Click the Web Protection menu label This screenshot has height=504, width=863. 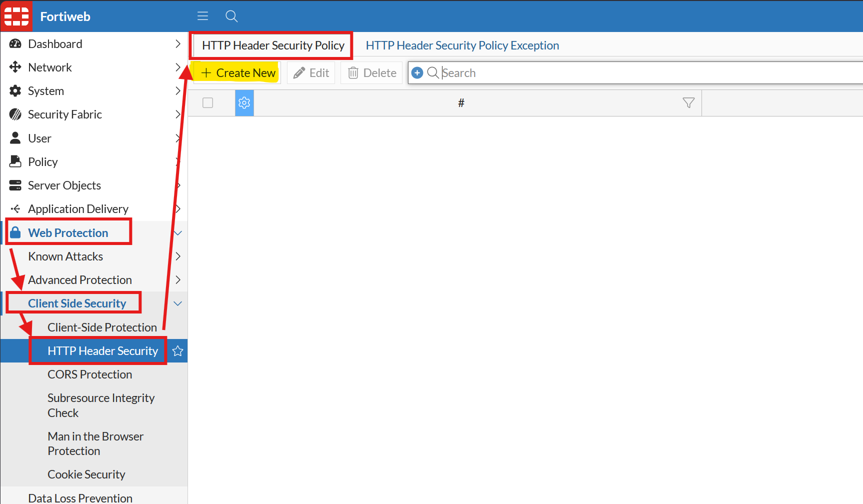point(68,233)
